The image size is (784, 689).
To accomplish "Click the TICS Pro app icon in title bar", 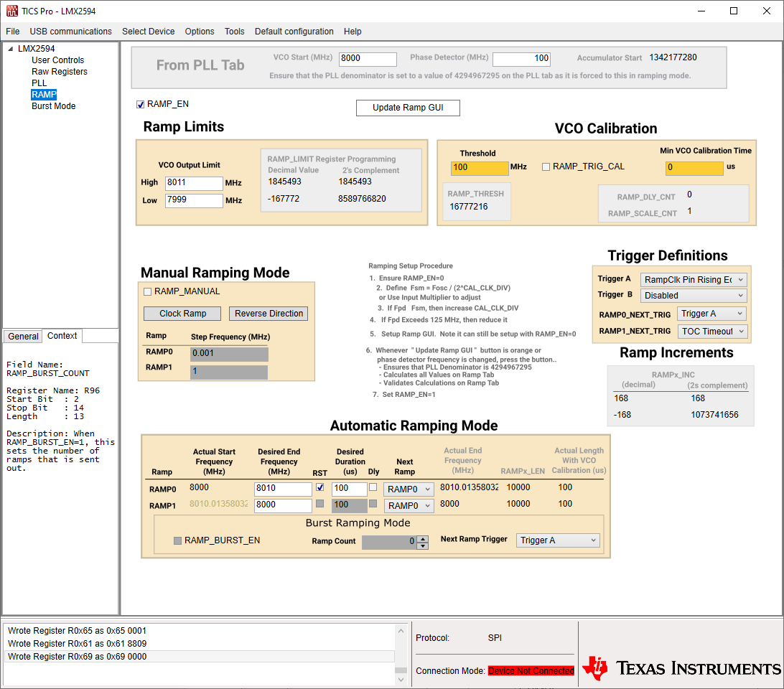I will click(12, 11).
